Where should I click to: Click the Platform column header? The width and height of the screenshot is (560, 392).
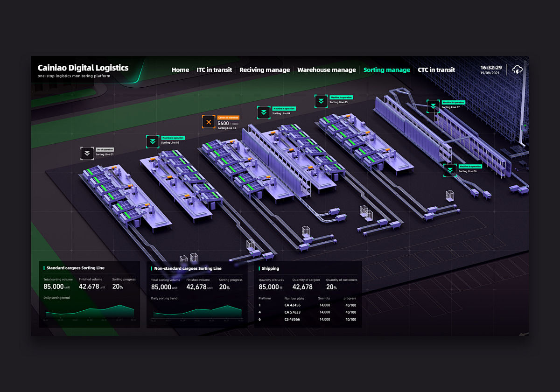click(x=265, y=298)
